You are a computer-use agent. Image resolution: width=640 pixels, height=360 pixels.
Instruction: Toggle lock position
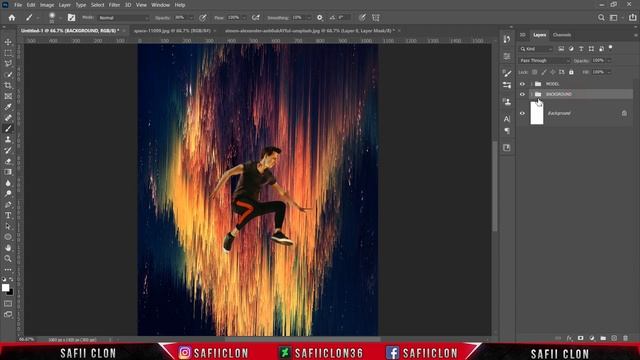click(x=553, y=72)
